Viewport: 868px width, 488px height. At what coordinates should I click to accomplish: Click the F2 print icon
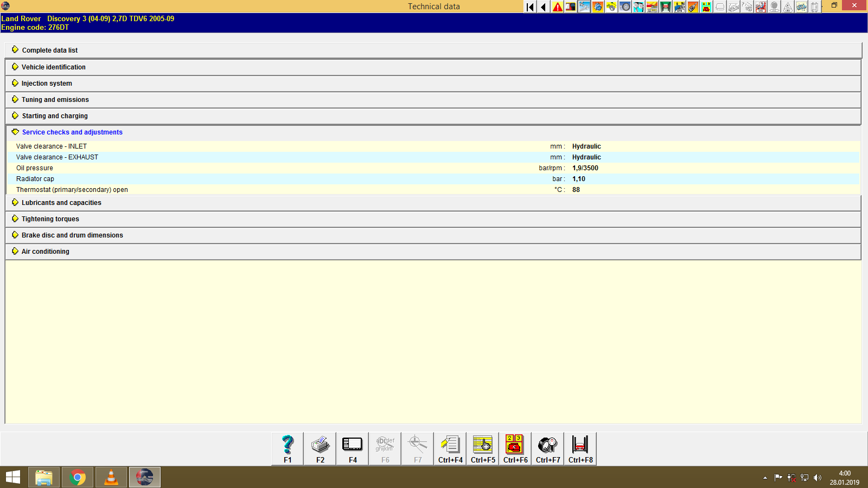320,445
